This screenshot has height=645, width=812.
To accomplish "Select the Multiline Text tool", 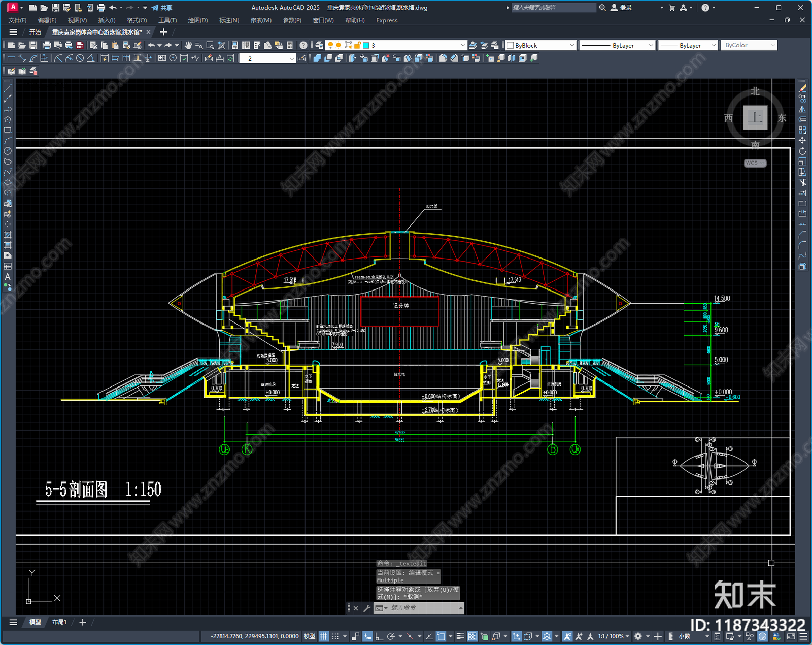I will (8, 277).
